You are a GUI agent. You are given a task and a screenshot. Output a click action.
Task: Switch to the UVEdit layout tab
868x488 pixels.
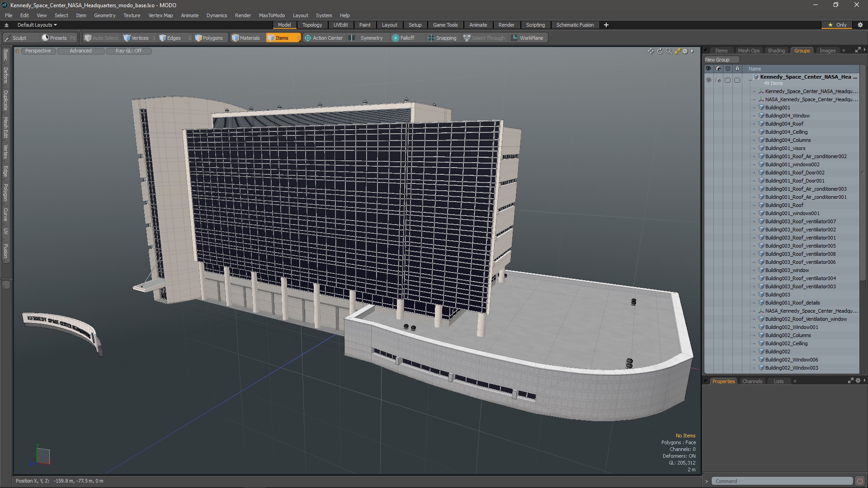pyautogui.click(x=340, y=25)
